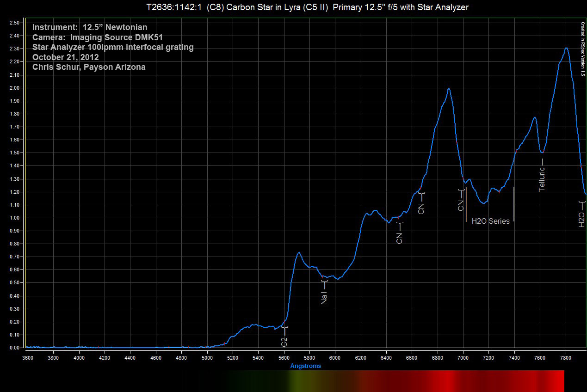Click the 'Star Analyzer 100lpmm interfocal grating' text

(x=113, y=47)
